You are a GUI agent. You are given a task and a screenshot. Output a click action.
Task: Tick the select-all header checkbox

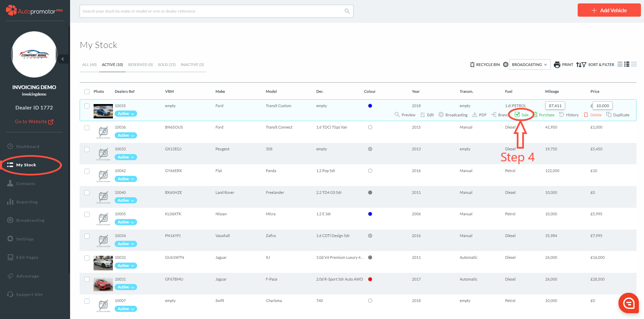tap(87, 91)
